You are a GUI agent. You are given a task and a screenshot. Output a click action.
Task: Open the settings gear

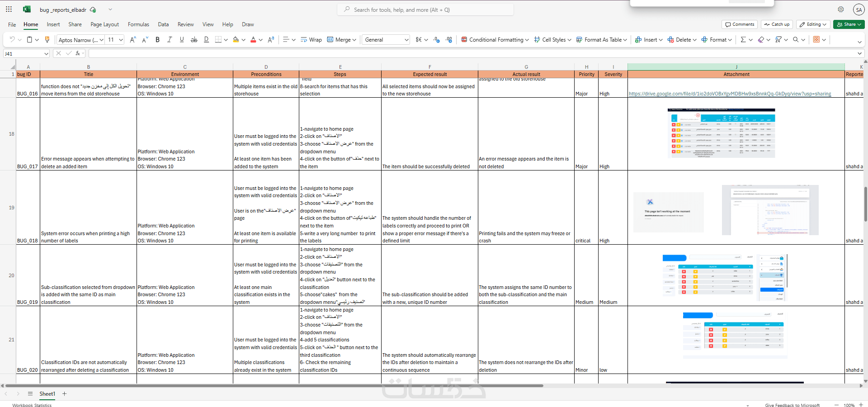pos(841,9)
